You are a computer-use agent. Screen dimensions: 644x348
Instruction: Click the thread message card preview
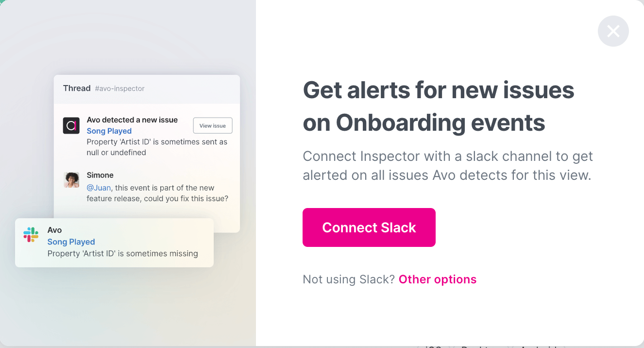click(x=147, y=153)
